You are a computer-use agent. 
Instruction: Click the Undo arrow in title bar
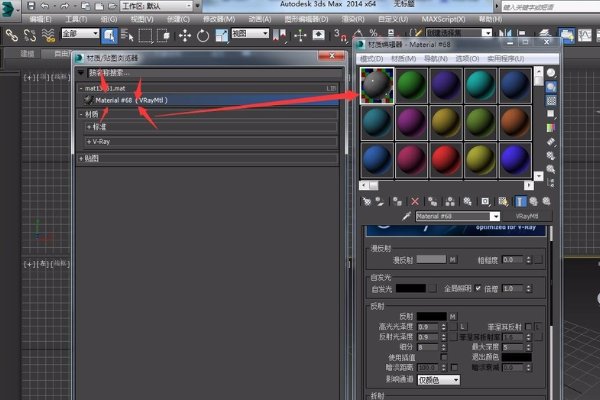point(45,6)
